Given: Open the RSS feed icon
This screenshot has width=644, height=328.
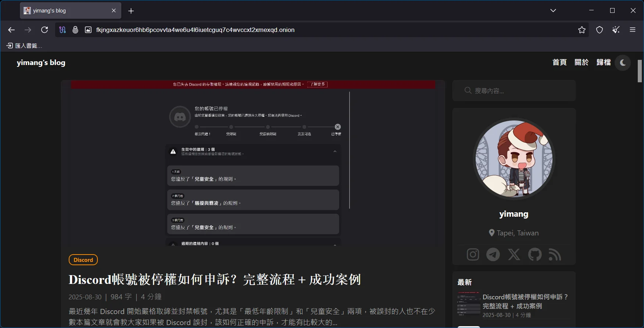Looking at the screenshot, I should tap(555, 254).
